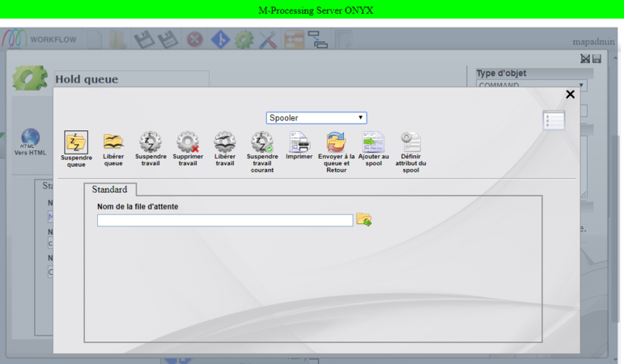Click Définir attribut du spool icon
This screenshot has height=364, width=624.
(410, 142)
